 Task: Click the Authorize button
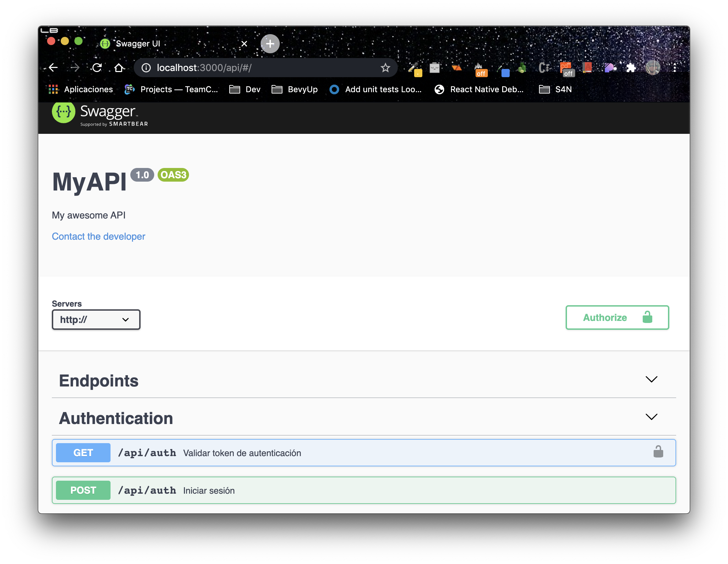(x=617, y=317)
